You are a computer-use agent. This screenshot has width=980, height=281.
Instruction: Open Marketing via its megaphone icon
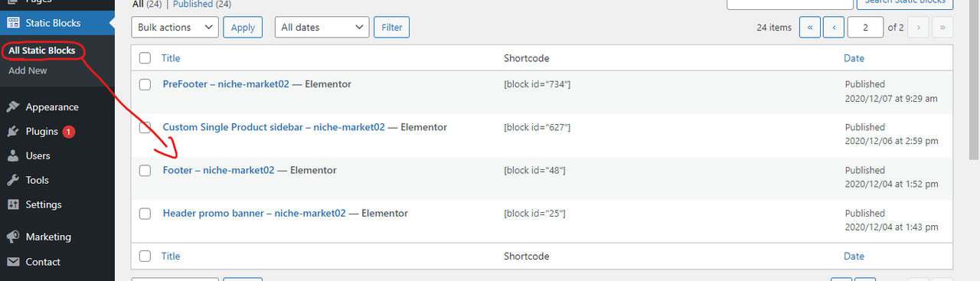pyautogui.click(x=12, y=237)
